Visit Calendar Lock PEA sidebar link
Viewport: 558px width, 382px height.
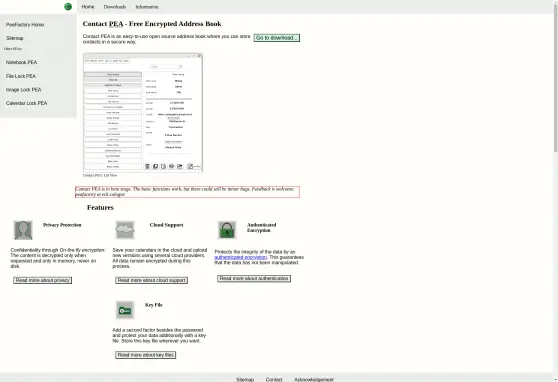26,103
